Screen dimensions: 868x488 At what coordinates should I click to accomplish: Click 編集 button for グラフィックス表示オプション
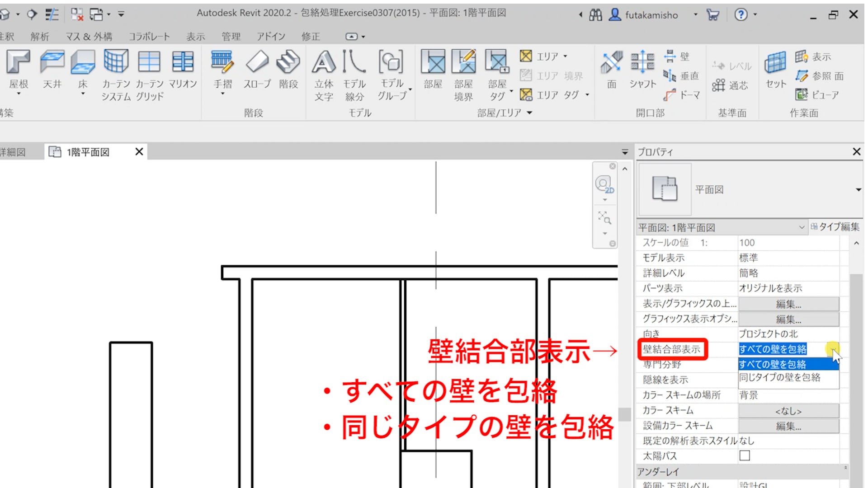click(x=788, y=319)
